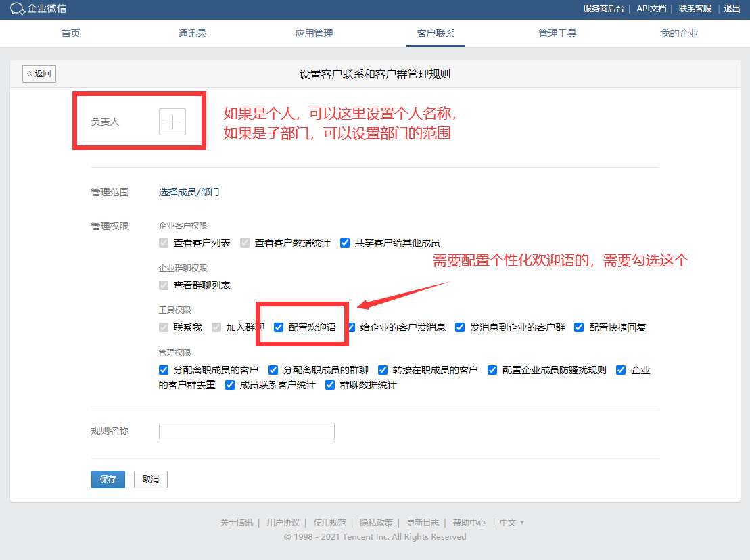Uncheck 配置企业成员防骚扰规则 checkbox

(x=492, y=370)
